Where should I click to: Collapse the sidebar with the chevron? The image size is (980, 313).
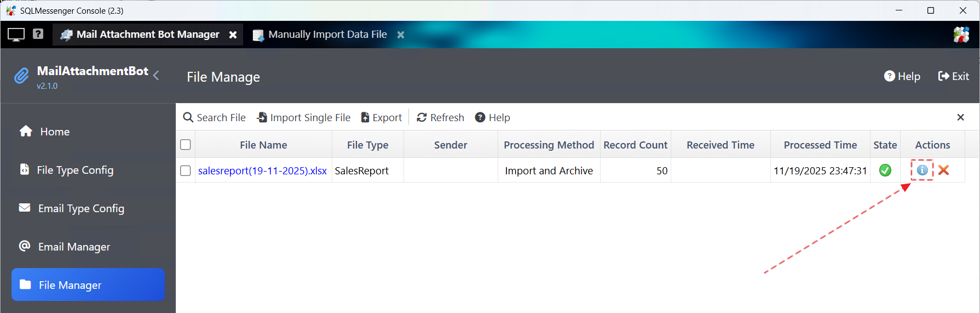(x=156, y=76)
